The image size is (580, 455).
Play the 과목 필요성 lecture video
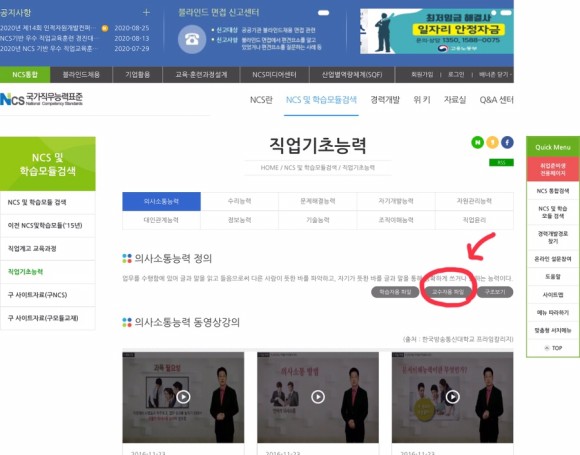point(183,397)
